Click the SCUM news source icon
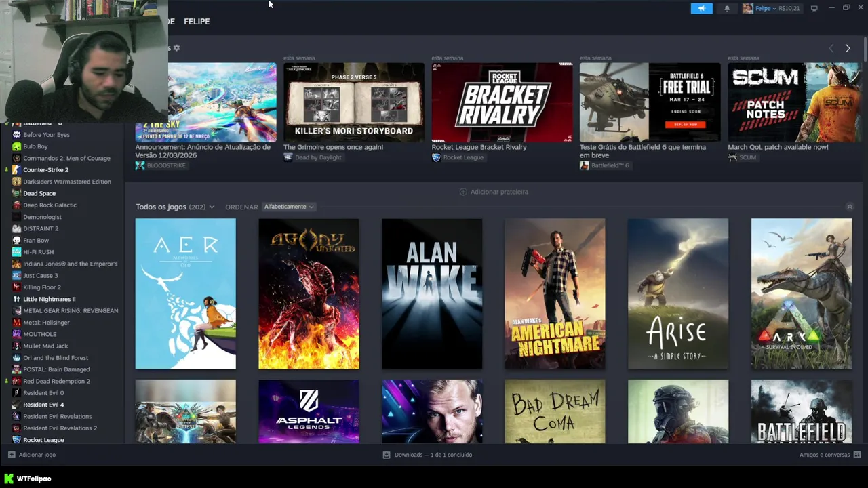 pos(732,157)
